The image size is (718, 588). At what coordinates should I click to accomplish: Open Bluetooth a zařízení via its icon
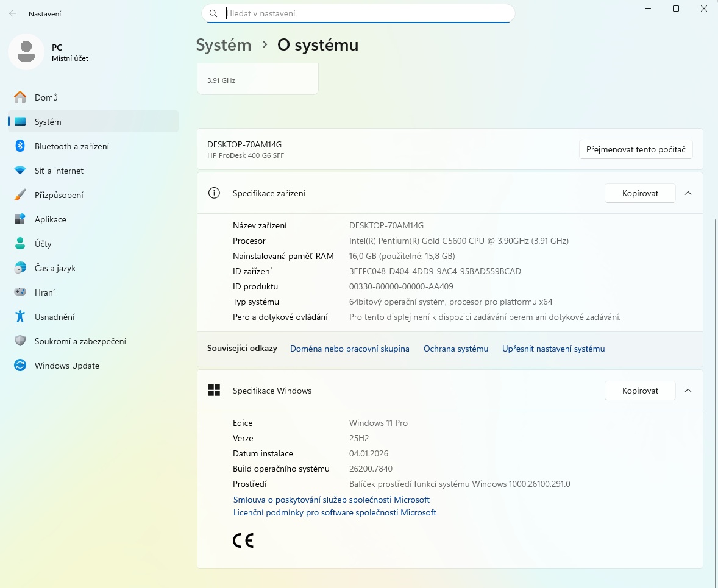click(x=20, y=146)
